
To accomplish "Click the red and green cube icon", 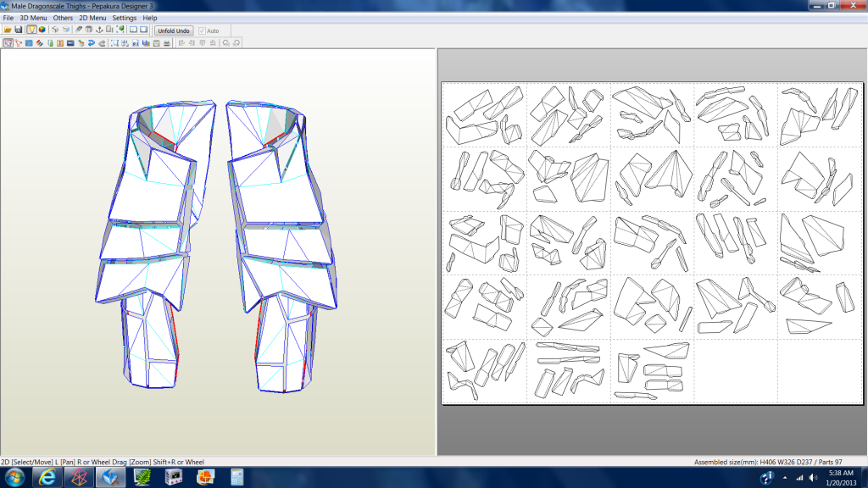I will click(81, 43).
